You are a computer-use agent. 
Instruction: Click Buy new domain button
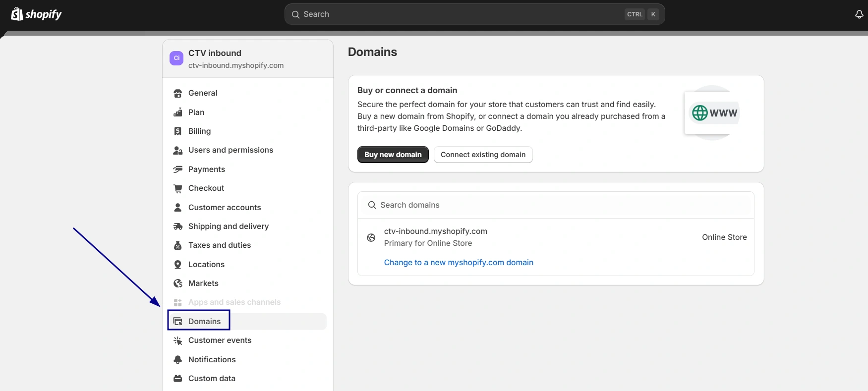(x=393, y=155)
